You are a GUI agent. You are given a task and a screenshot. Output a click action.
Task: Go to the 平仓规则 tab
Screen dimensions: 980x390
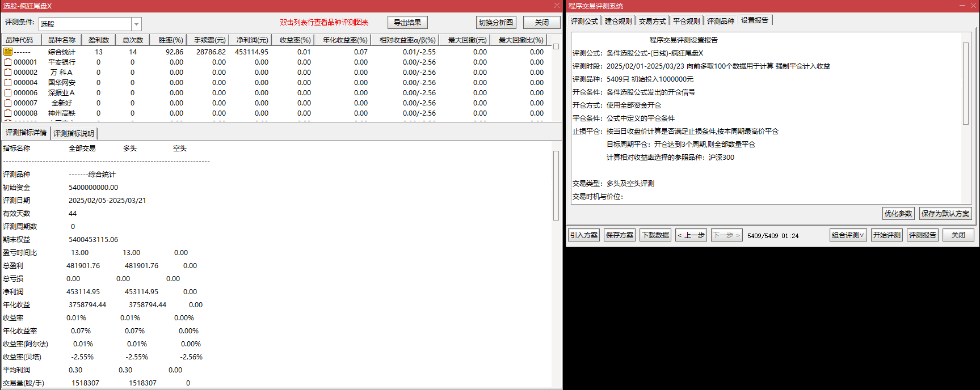pos(686,21)
